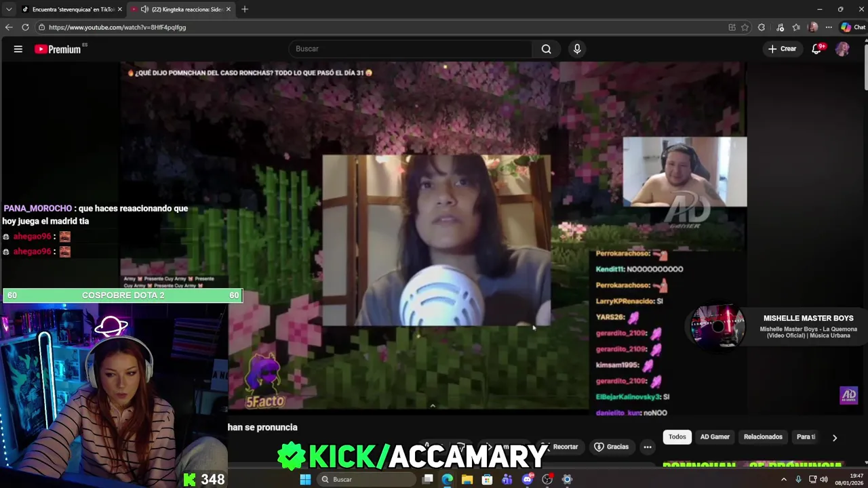Image resolution: width=868 pixels, height=488 pixels.
Task: Open the Windows Start menu
Action: (305, 479)
